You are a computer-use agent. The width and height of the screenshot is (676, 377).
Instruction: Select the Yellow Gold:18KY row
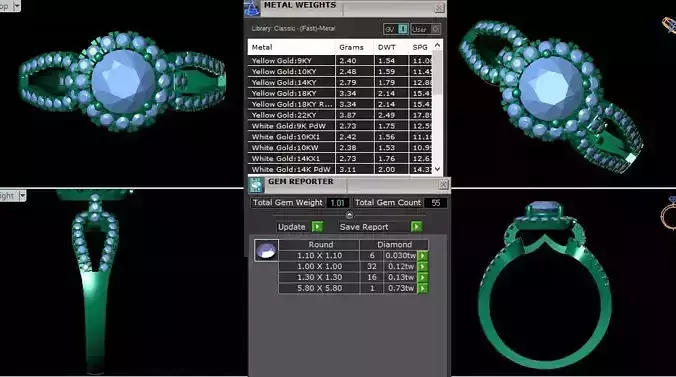pos(340,93)
